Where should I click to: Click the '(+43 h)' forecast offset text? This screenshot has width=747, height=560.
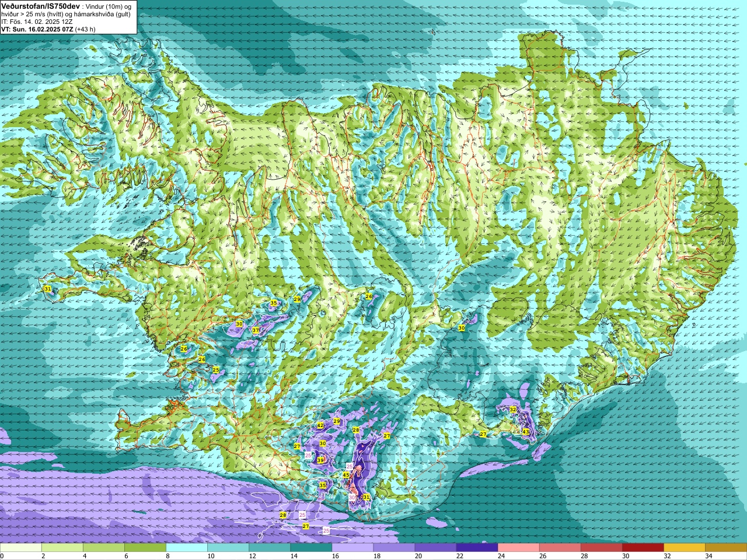point(85,29)
